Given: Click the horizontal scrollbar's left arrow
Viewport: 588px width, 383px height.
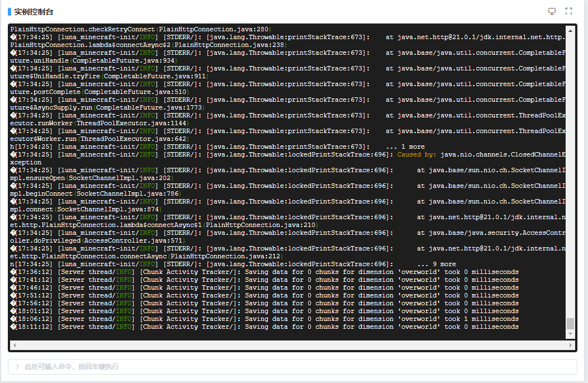Looking at the screenshot, I should pos(13,345).
